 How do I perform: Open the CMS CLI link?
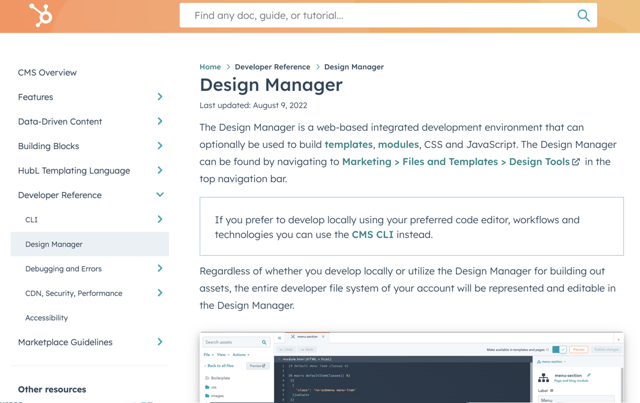click(x=373, y=235)
